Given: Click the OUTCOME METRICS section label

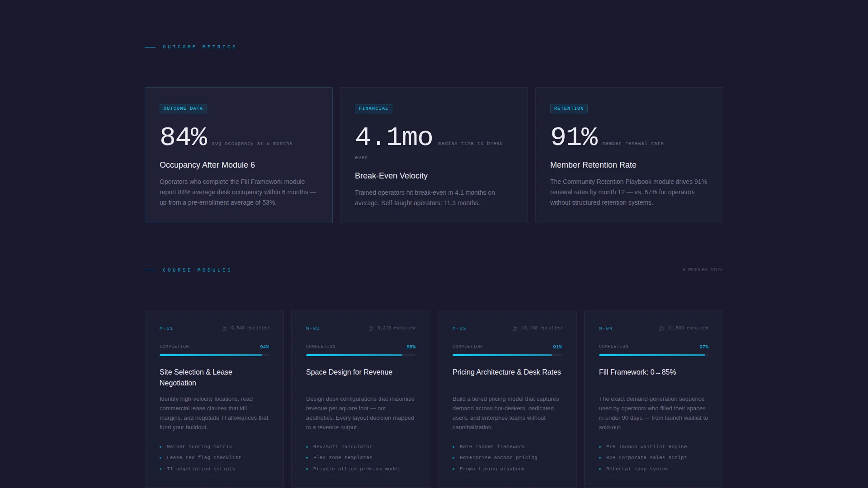Looking at the screenshot, I should coord(199,47).
